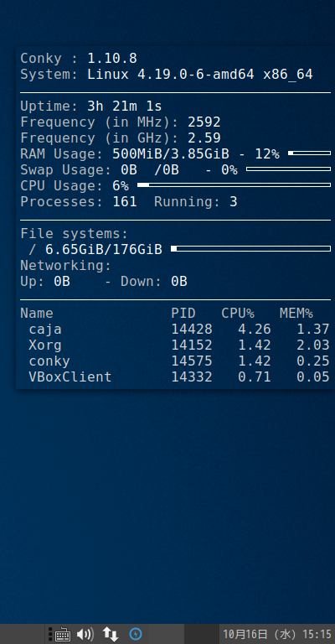Click the MHz frequency value 2592
335x644 pixels.
[x=204, y=122]
